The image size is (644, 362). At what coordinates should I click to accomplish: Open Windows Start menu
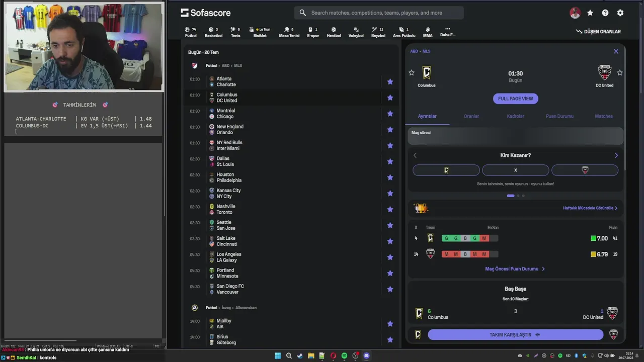click(x=278, y=355)
